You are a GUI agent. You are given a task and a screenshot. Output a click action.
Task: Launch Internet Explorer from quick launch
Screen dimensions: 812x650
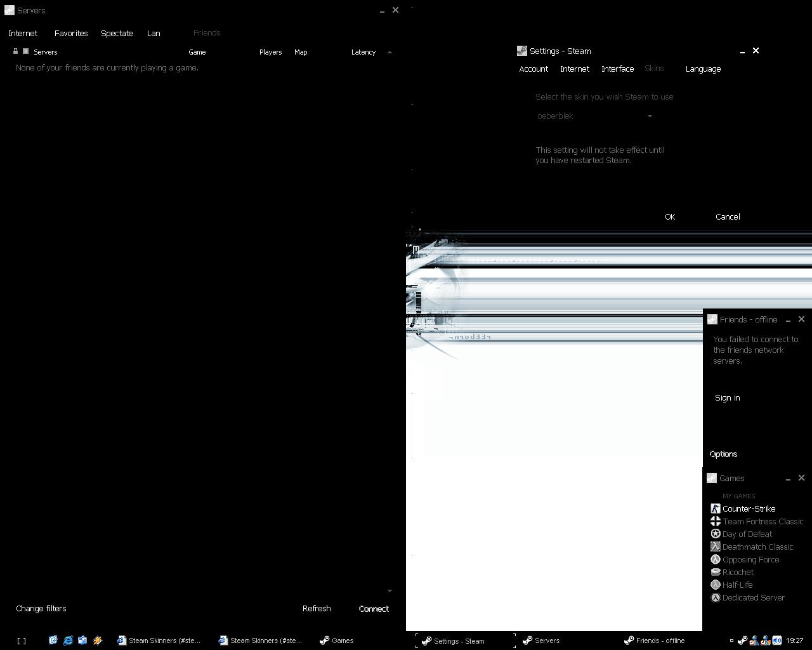pyautogui.click(x=68, y=640)
